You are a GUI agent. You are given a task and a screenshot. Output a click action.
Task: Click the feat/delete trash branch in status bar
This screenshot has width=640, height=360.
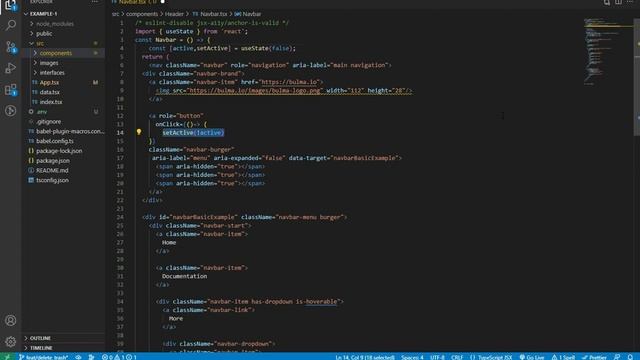pyautogui.click(x=44, y=357)
